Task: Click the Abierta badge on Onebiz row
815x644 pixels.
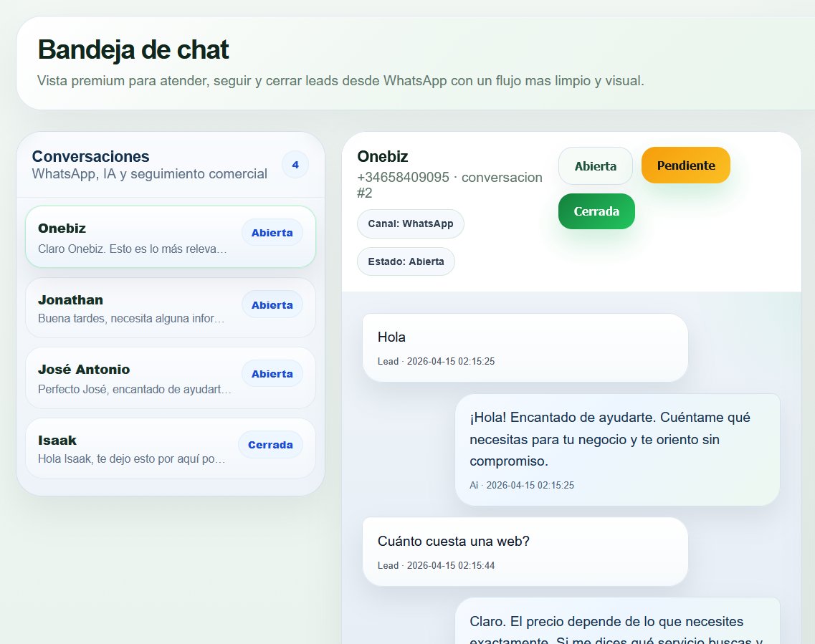Action: (x=272, y=233)
